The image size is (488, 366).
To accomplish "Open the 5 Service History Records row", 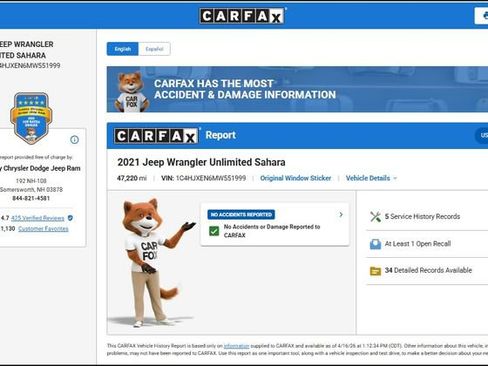I will point(427,217).
